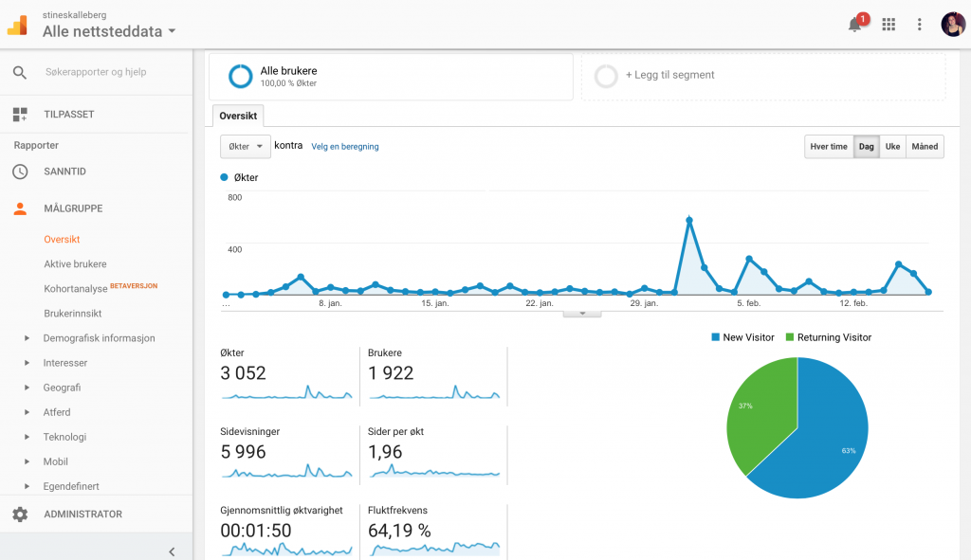Click the search magnifier icon
This screenshot has width=971, height=560.
click(x=20, y=72)
